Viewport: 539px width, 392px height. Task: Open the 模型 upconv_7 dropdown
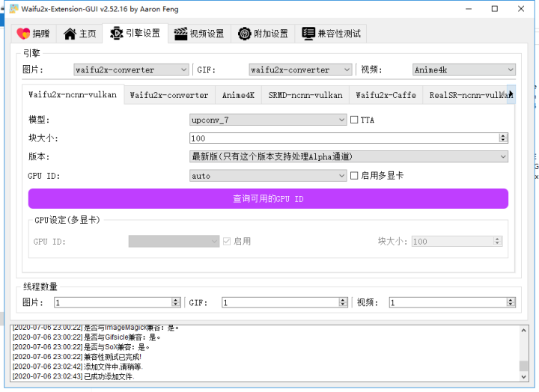point(268,120)
